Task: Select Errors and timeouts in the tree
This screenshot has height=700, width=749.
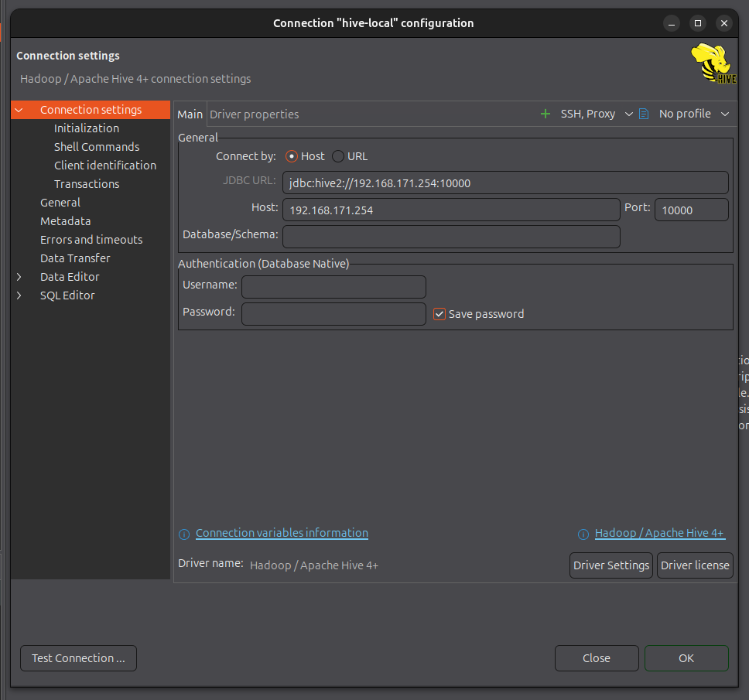Action: 91,240
